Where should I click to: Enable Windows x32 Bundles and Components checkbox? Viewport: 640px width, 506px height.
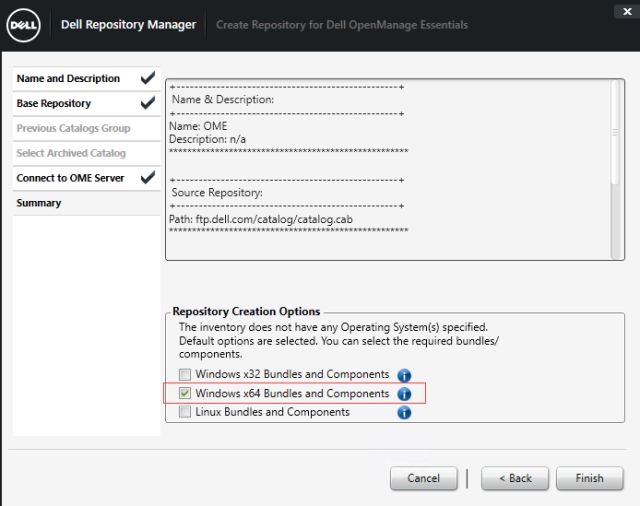[x=185, y=375]
